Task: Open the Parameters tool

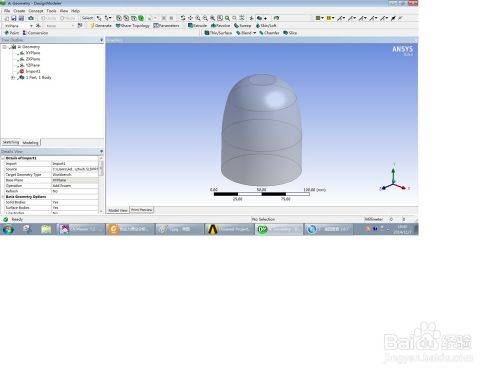Action: coord(166,26)
